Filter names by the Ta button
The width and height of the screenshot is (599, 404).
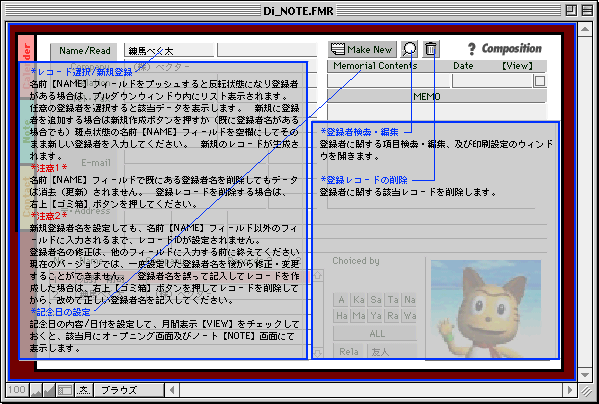(x=393, y=300)
